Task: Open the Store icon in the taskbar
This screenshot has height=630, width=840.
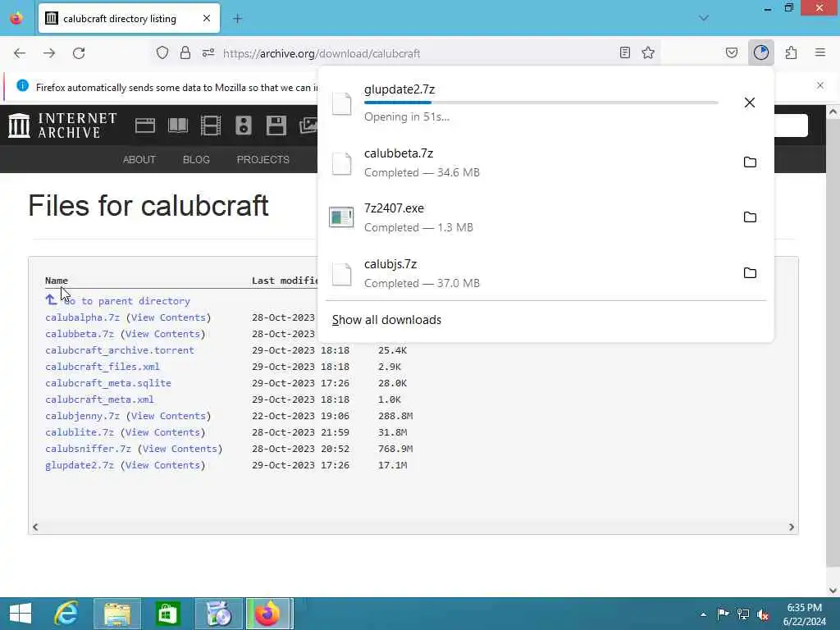Action: point(167,614)
